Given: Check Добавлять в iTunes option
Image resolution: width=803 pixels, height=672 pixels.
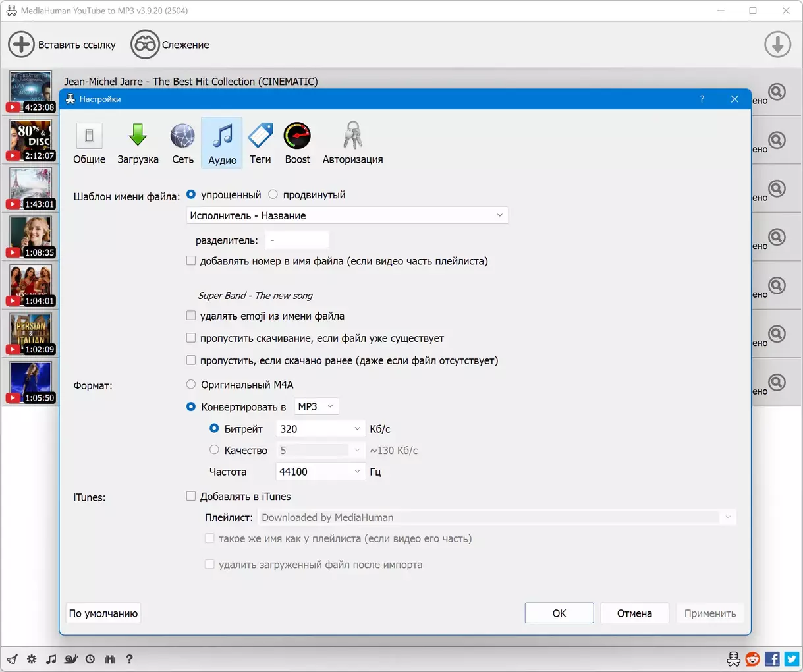Looking at the screenshot, I should [191, 496].
